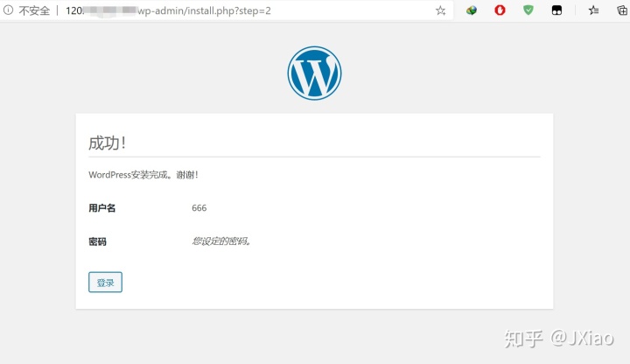The height and width of the screenshot is (364, 630).
Task: Open the colorful globe extension icon
Action: click(x=472, y=10)
